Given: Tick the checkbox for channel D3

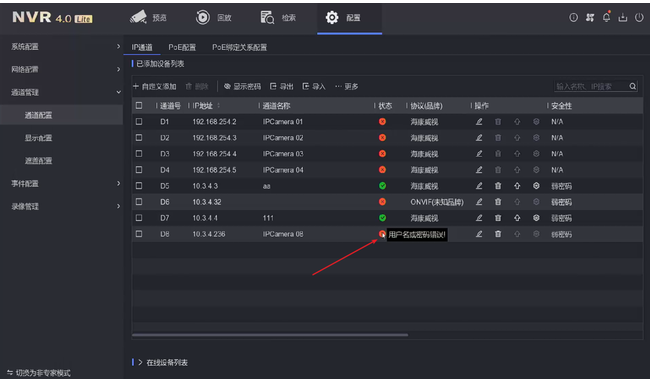Looking at the screenshot, I should (139, 154).
